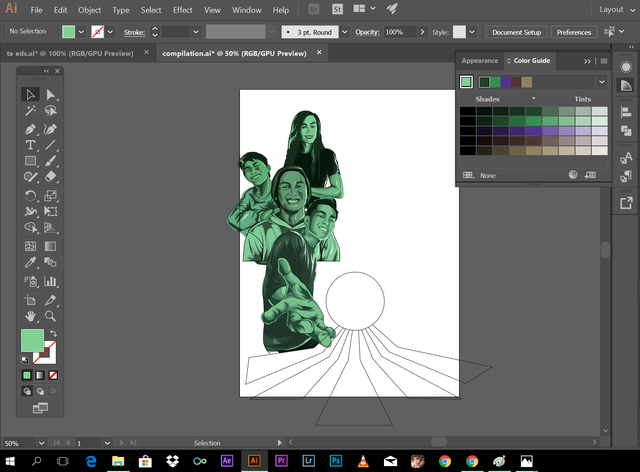Open Photoshop from the Windows taskbar
This screenshot has width=640, height=472.
tap(335, 461)
